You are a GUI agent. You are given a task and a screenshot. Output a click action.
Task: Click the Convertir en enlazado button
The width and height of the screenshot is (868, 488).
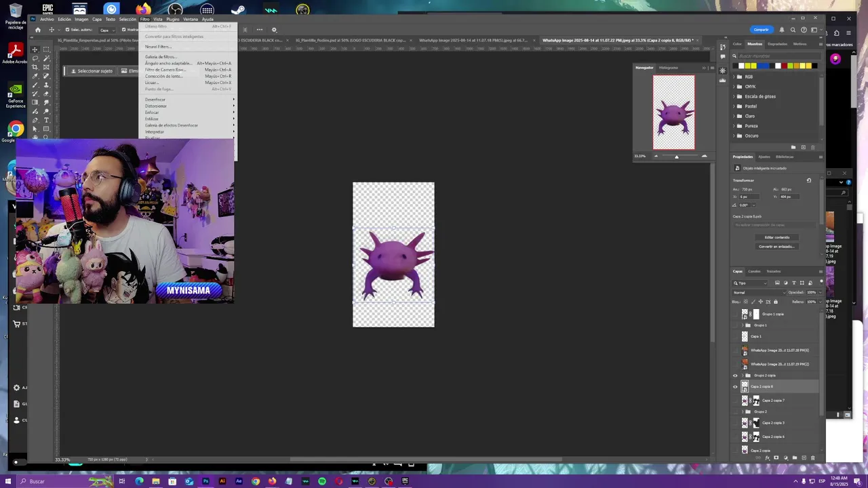[776, 247]
